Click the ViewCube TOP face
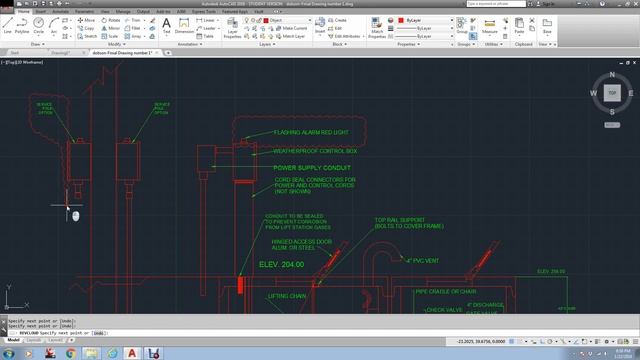This screenshot has height=360, width=640. (612, 93)
